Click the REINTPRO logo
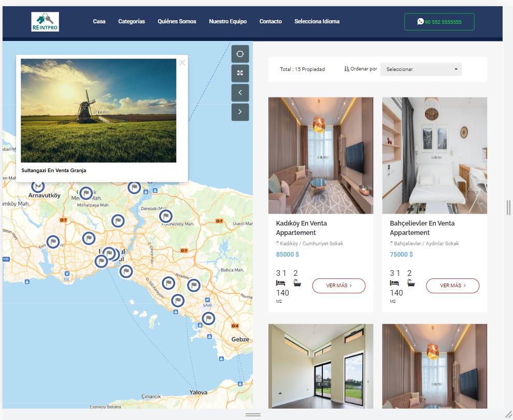The height and width of the screenshot is (420, 513). point(45,22)
